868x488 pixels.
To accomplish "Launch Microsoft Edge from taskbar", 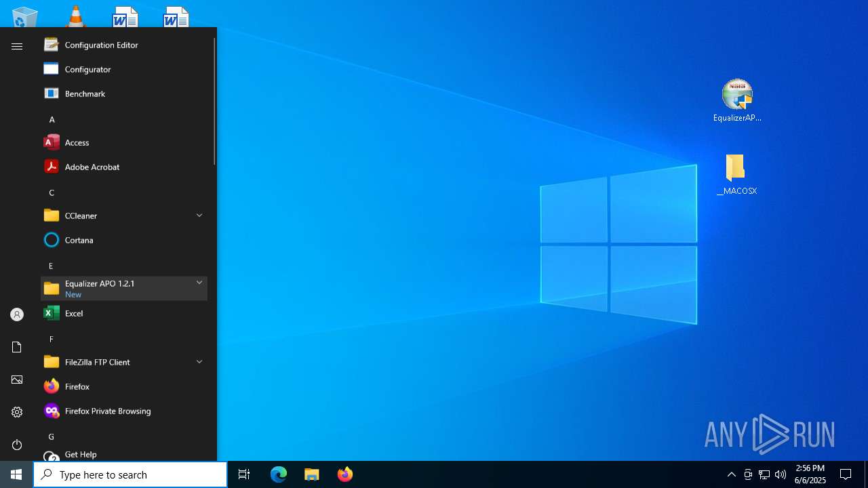I will tap(279, 474).
